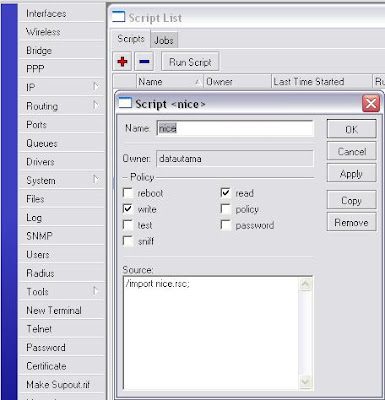Viewport: 385px width, 400px height.
Task: Enable the password policy checkbox
Action: [226, 225]
